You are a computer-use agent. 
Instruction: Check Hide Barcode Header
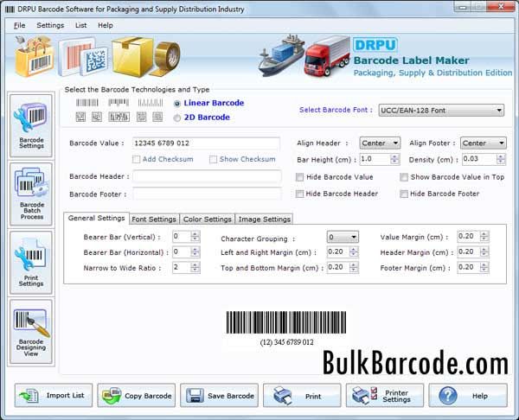pyautogui.click(x=299, y=194)
